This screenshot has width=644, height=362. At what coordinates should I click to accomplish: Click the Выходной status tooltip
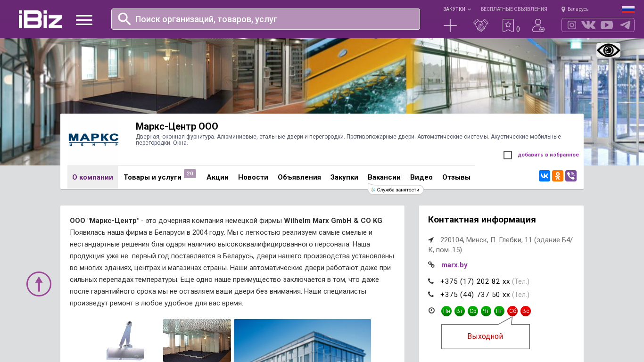486,337
